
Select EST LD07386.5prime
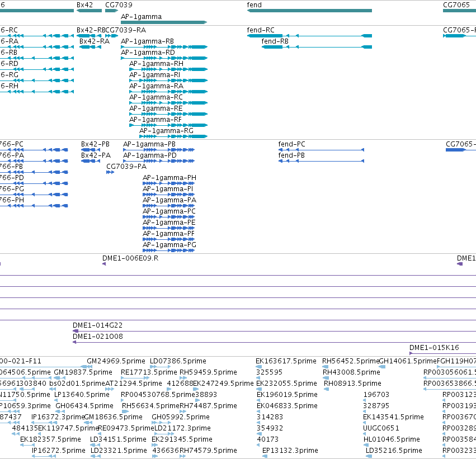tap(178, 361)
